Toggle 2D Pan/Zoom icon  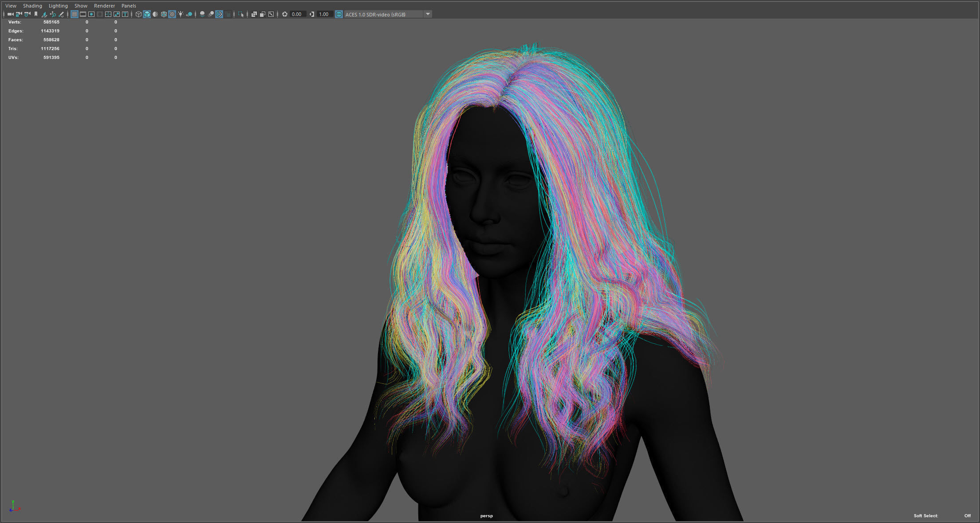[53, 14]
